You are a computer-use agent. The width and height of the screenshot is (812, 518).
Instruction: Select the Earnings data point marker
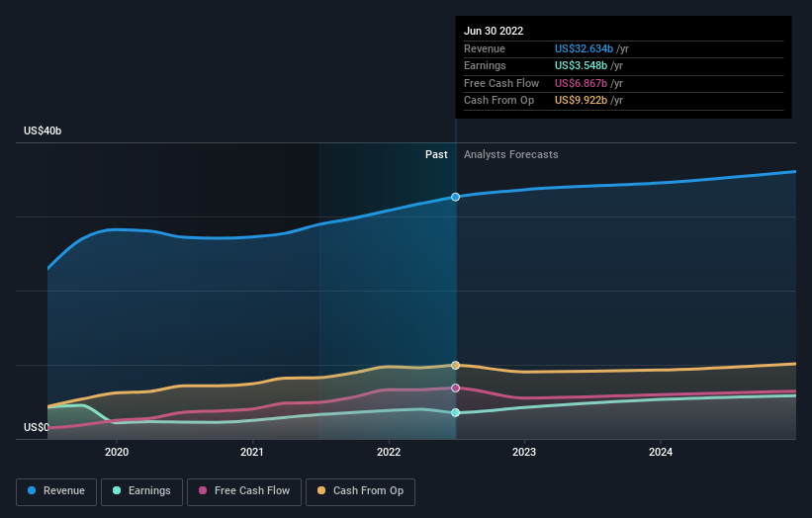click(x=455, y=412)
